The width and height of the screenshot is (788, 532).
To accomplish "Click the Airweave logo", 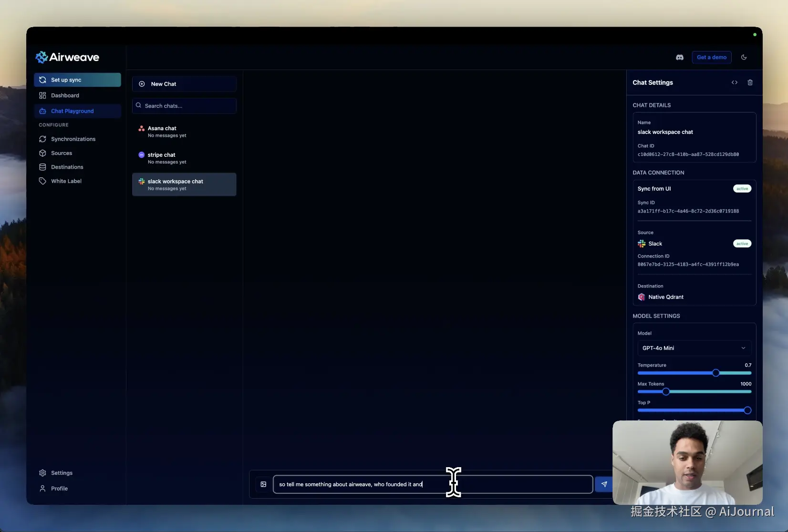I will 67,57.
